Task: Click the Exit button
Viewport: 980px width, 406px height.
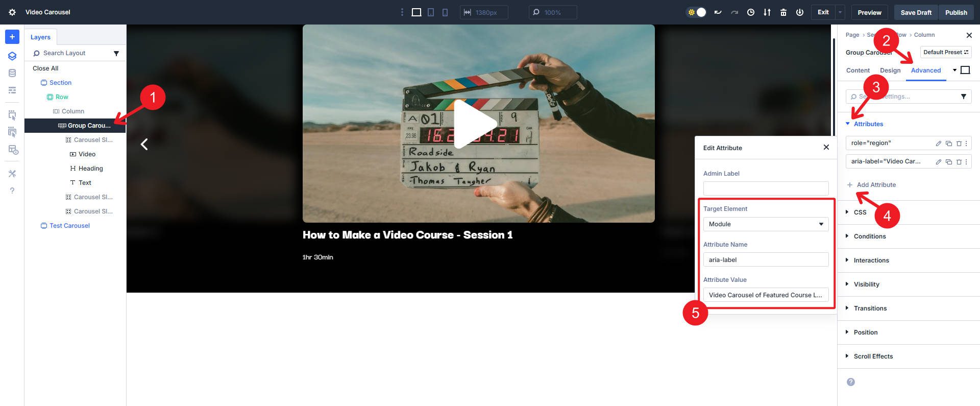Action: click(x=823, y=12)
